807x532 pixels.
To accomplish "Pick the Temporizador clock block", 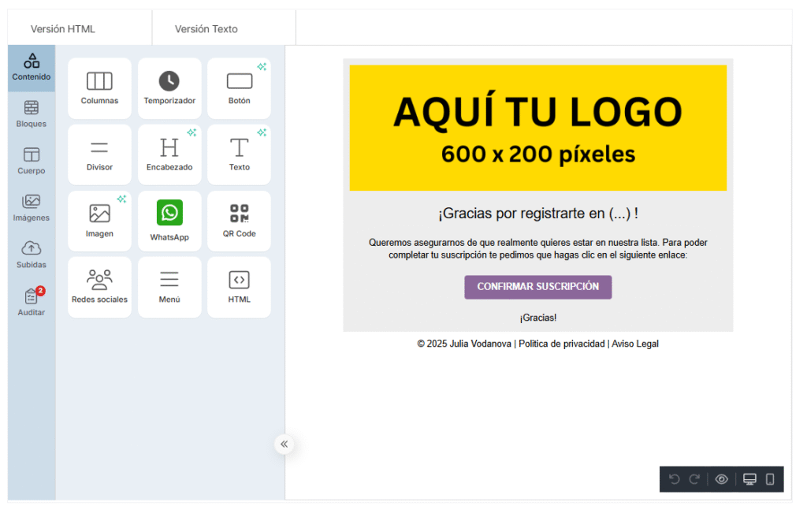I will coord(169,87).
